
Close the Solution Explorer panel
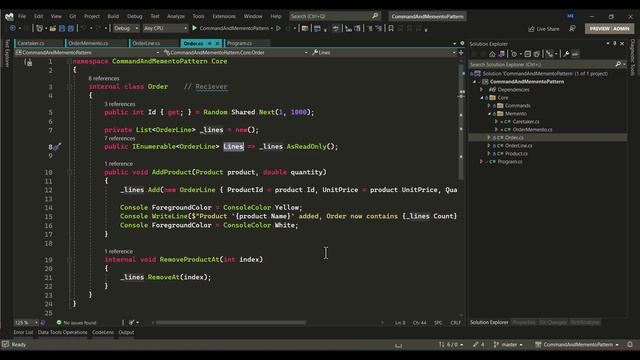(x=622, y=43)
